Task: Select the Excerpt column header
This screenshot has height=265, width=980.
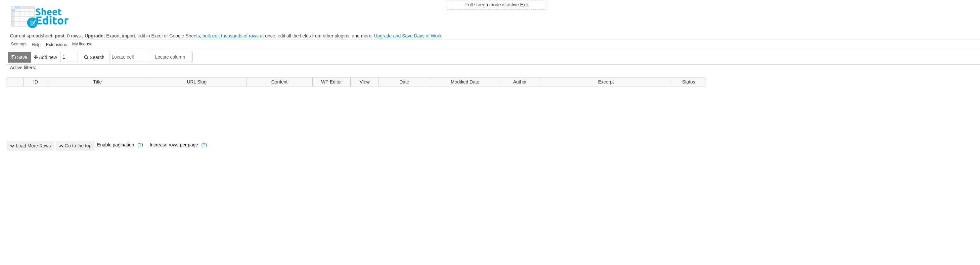Action: click(x=606, y=82)
